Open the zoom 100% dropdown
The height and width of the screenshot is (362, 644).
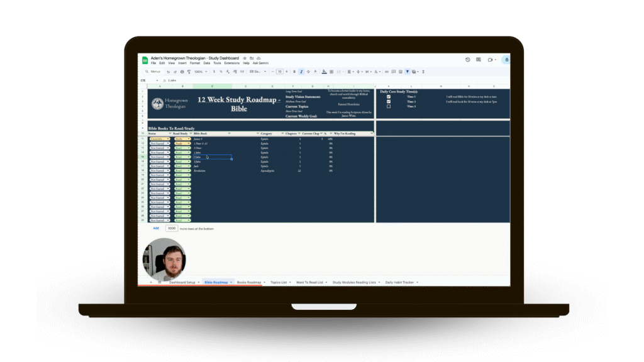coord(200,72)
